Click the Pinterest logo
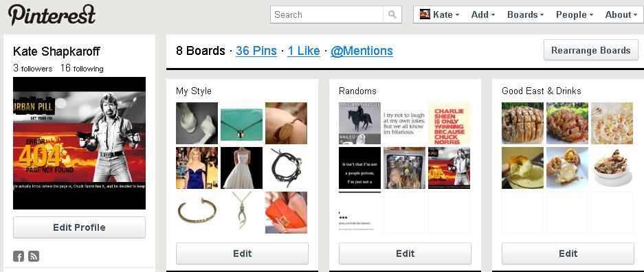This screenshot has width=644, height=272. pos(52,15)
